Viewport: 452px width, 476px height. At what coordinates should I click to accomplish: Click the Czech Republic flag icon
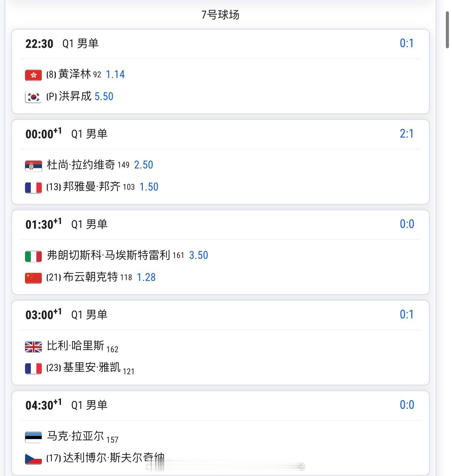[x=34, y=459]
